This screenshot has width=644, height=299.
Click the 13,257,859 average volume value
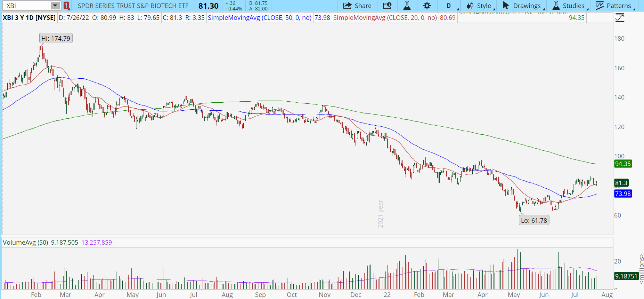point(97,243)
